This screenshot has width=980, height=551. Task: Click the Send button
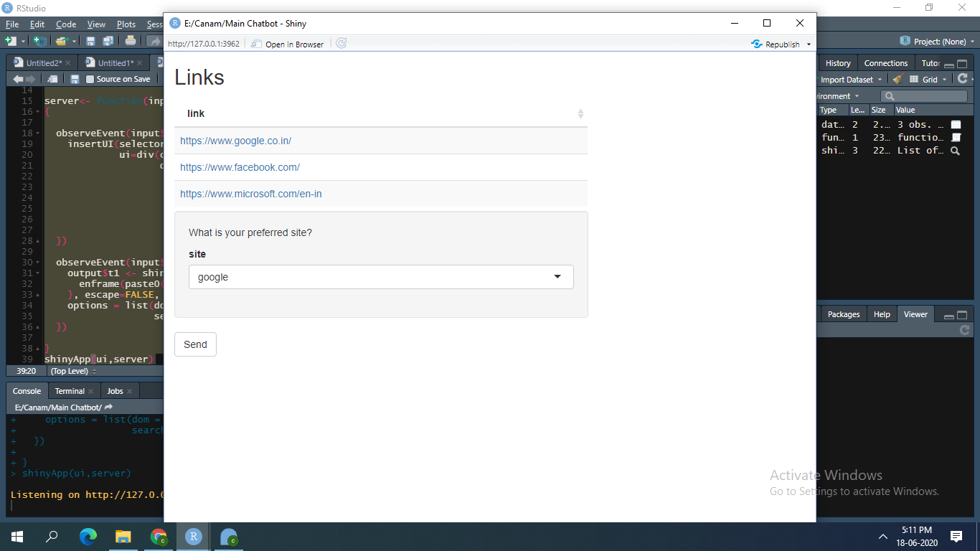195,344
